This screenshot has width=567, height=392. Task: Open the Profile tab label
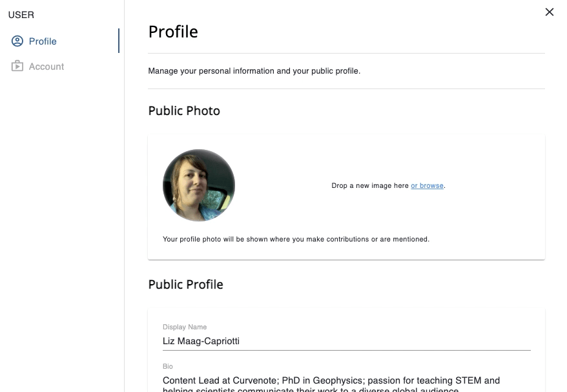43,41
